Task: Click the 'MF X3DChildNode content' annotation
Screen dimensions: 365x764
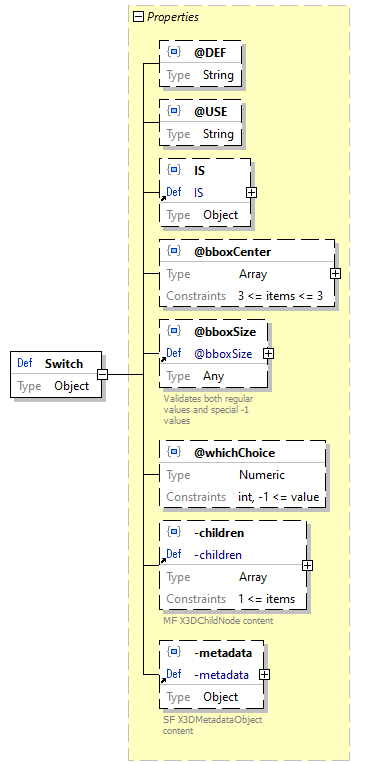Action: coord(218,621)
